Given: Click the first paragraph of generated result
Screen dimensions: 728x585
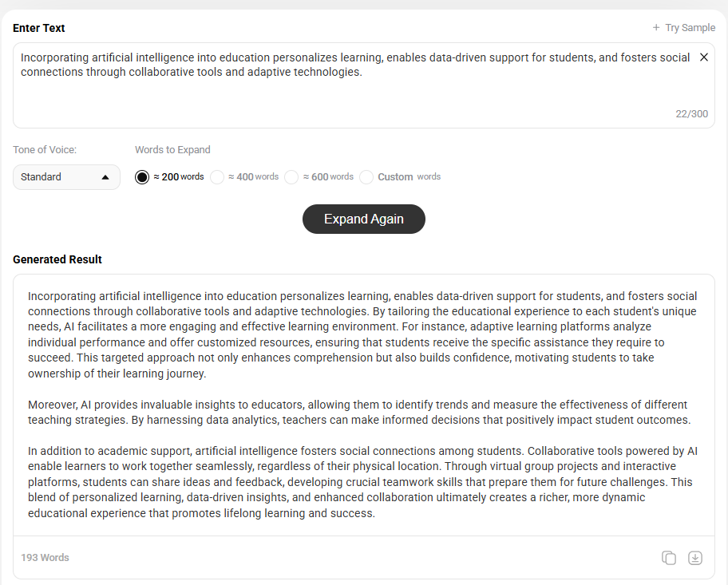Looking at the screenshot, I should [362, 334].
